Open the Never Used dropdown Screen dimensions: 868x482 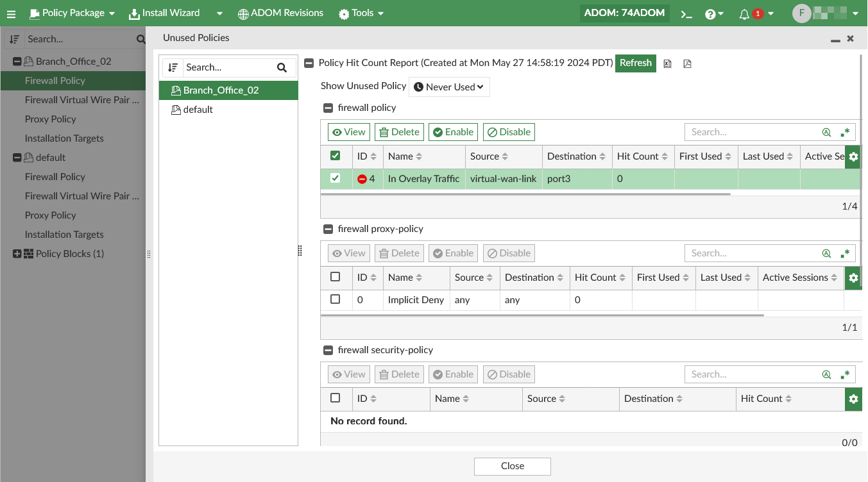click(x=449, y=87)
